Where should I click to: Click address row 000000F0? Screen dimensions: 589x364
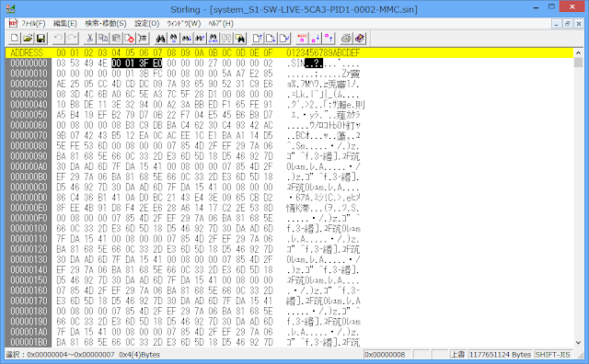(29, 218)
